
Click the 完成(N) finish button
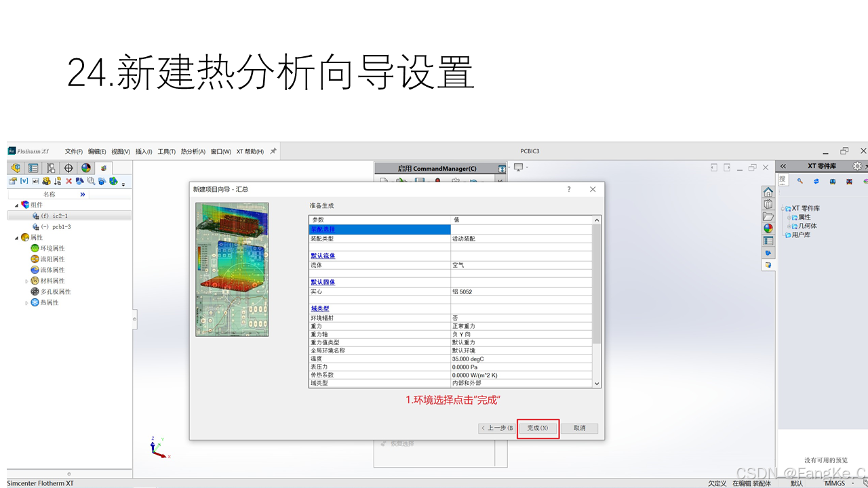click(538, 428)
